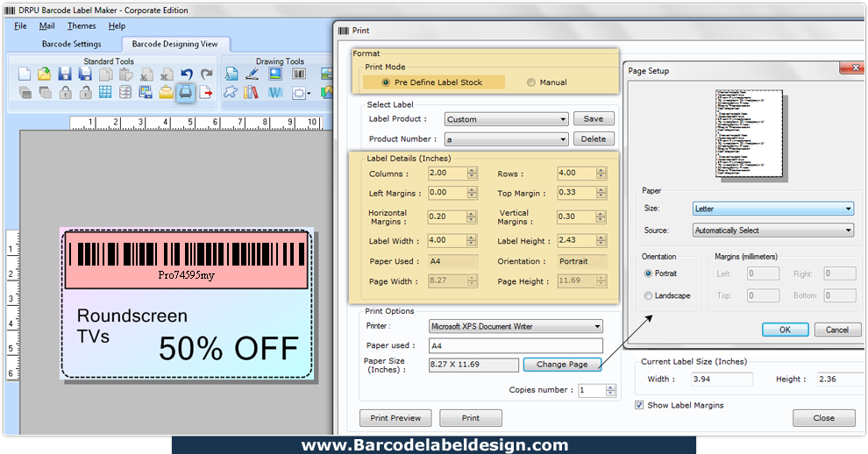Click the yellow Email envelope icon
Viewport: 868px width, 454px height.
tap(166, 92)
